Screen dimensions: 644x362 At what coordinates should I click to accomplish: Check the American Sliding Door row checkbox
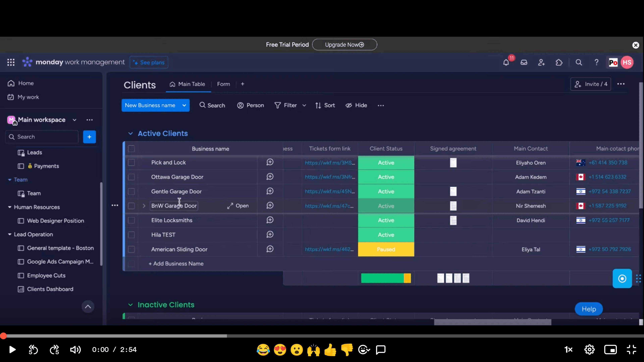pyautogui.click(x=131, y=249)
